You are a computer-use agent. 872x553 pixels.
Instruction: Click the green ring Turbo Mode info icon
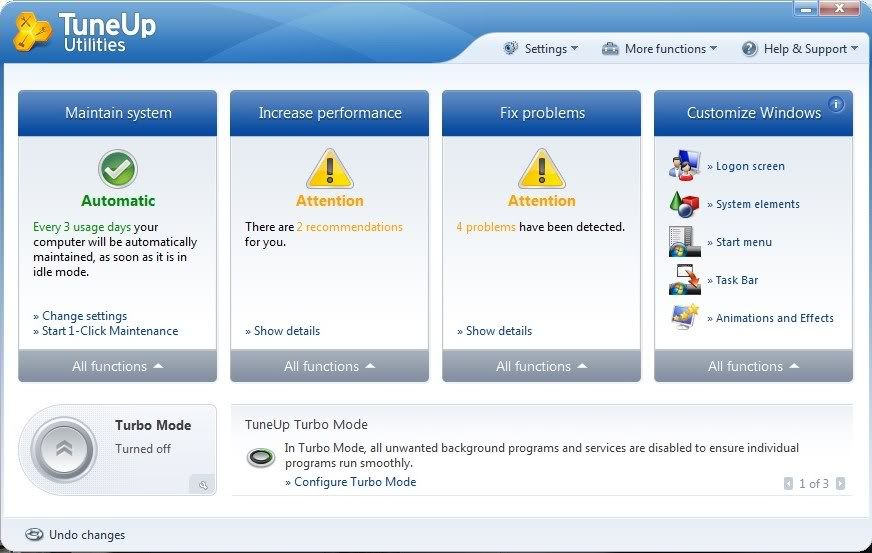(261, 457)
